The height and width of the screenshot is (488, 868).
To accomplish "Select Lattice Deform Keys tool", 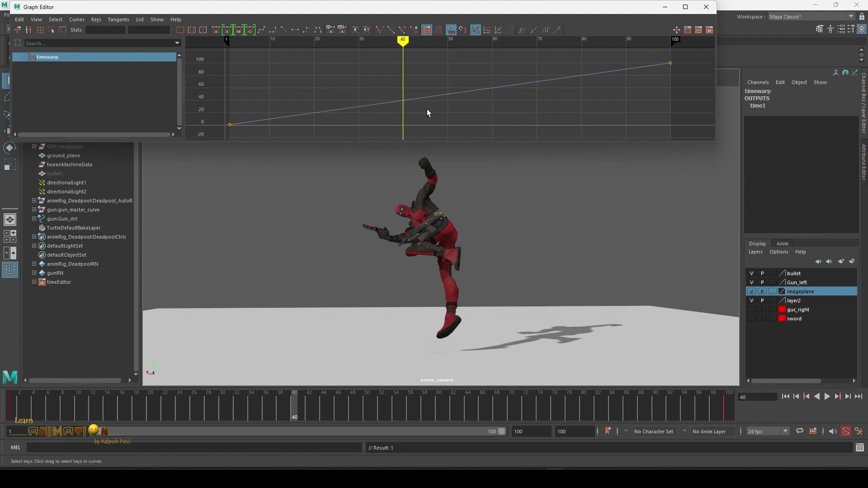I will (x=40, y=30).
